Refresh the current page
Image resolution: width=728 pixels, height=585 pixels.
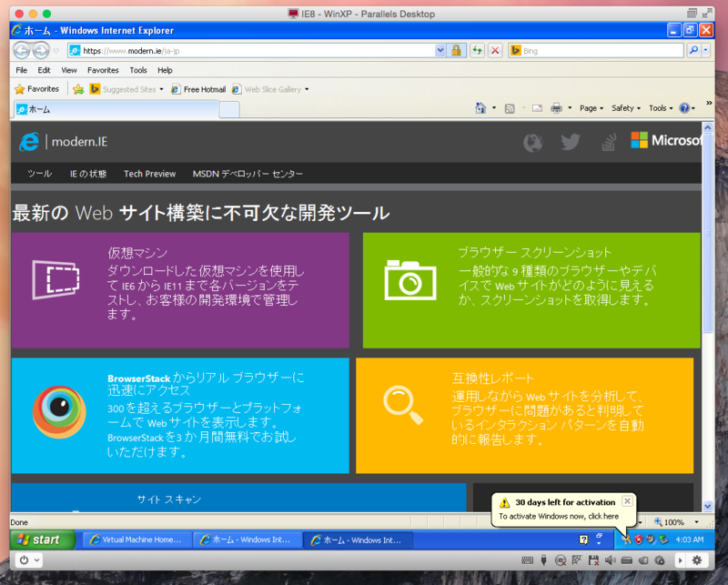pyautogui.click(x=477, y=50)
